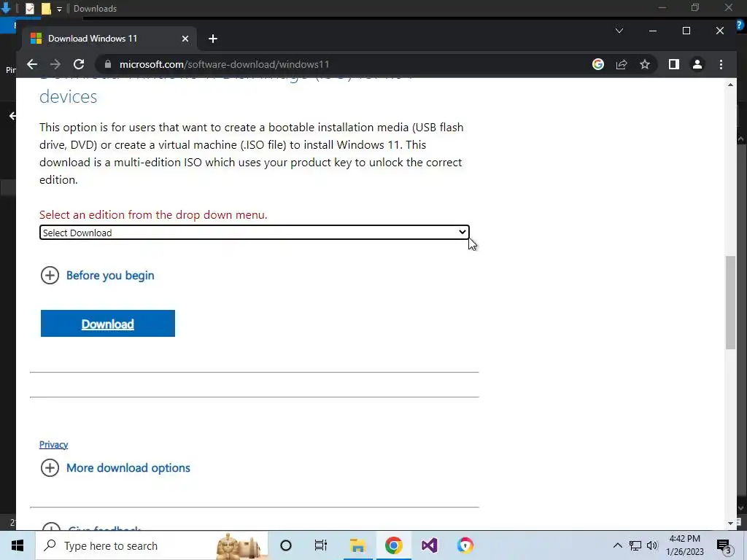Show hidden system tray icons

click(617, 545)
